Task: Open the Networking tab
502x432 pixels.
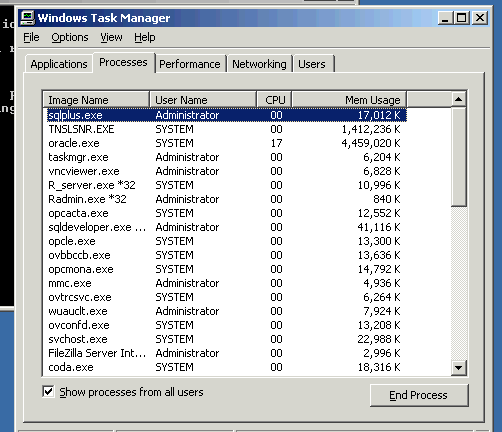Action: point(259,64)
